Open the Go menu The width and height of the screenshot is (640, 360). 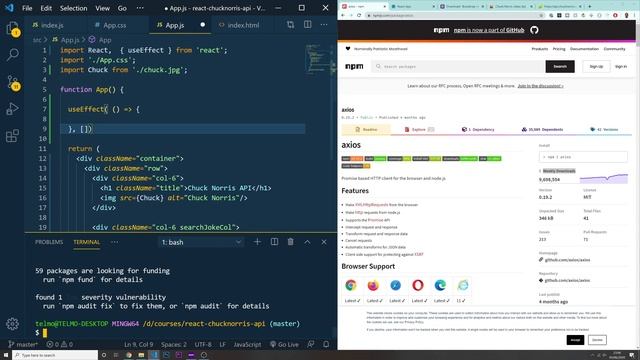point(122,8)
